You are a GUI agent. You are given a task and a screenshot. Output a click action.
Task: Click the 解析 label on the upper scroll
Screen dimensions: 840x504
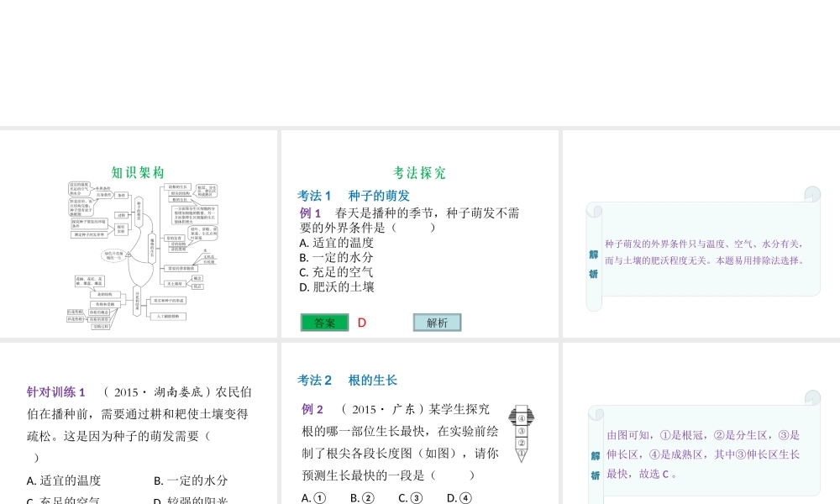pyautogui.click(x=594, y=264)
